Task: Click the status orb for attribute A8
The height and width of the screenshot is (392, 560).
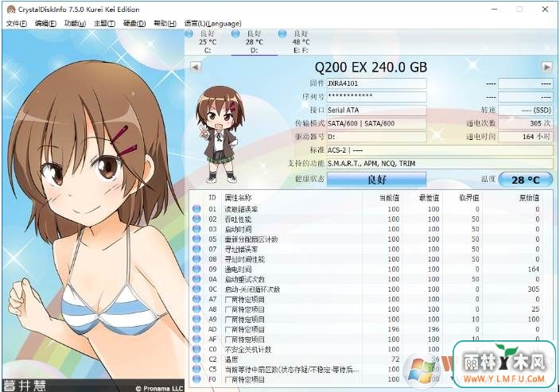Action: 196,309
